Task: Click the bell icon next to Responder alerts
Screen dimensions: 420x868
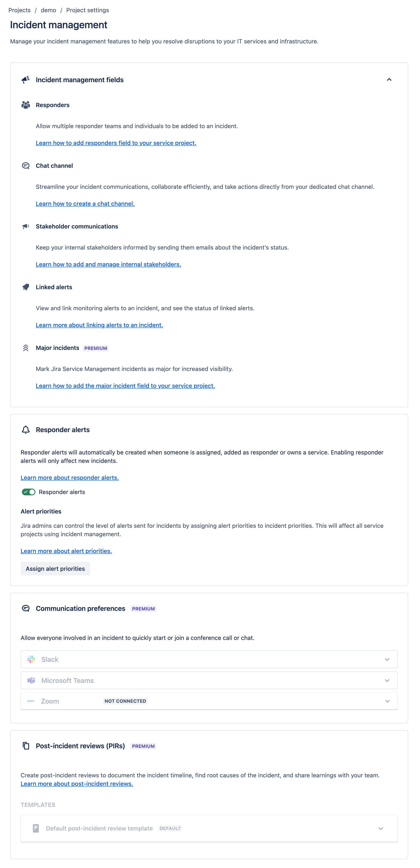Action: [x=26, y=430]
